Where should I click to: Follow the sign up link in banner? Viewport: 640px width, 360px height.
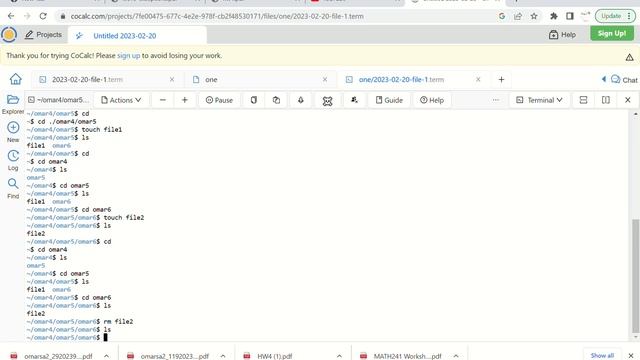click(129, 56)
